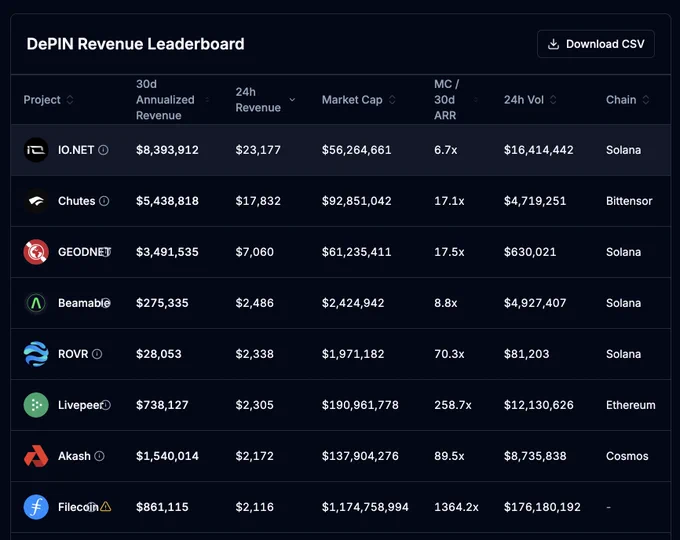
Task: Click the Filecoin blue logo
Action: pos(36,507)
